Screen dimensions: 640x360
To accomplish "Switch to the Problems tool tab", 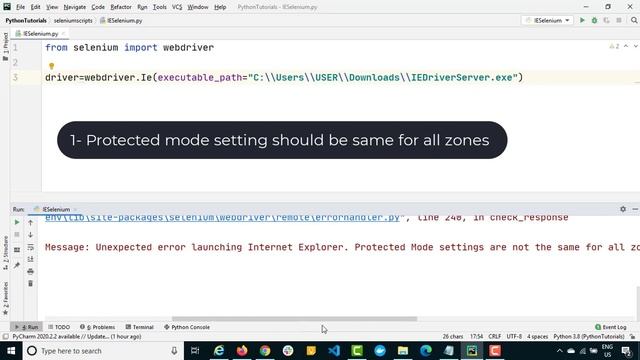I will pyautogui.click(x=98, y=327).
